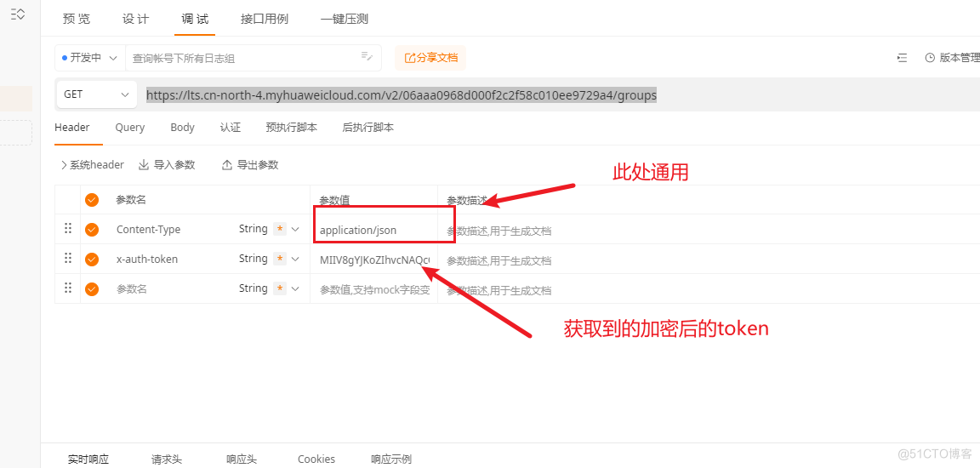Open the Cookies response tab

pos(316,459)
